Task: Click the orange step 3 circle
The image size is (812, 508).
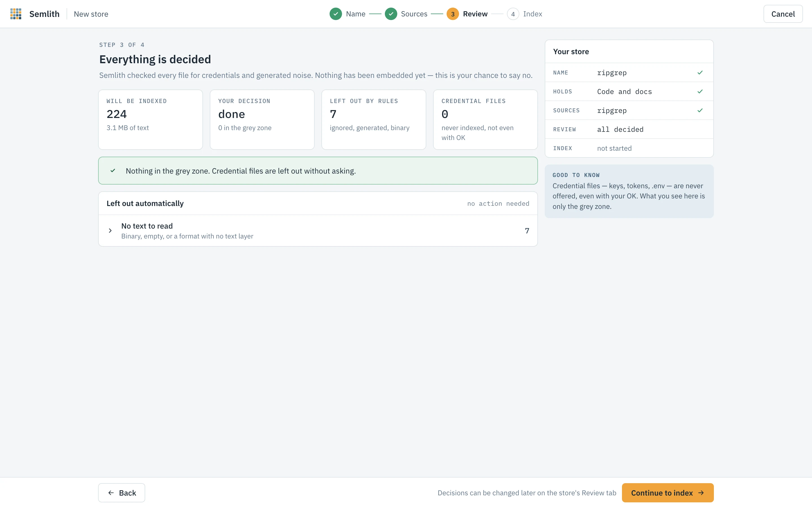Action: pyautogui.click(x=453, y=14)
